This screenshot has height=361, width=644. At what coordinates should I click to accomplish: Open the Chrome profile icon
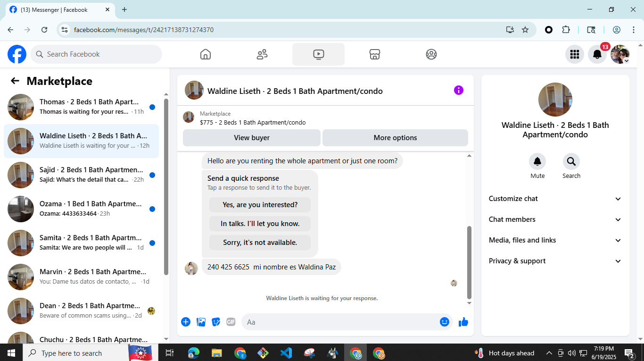617,30
